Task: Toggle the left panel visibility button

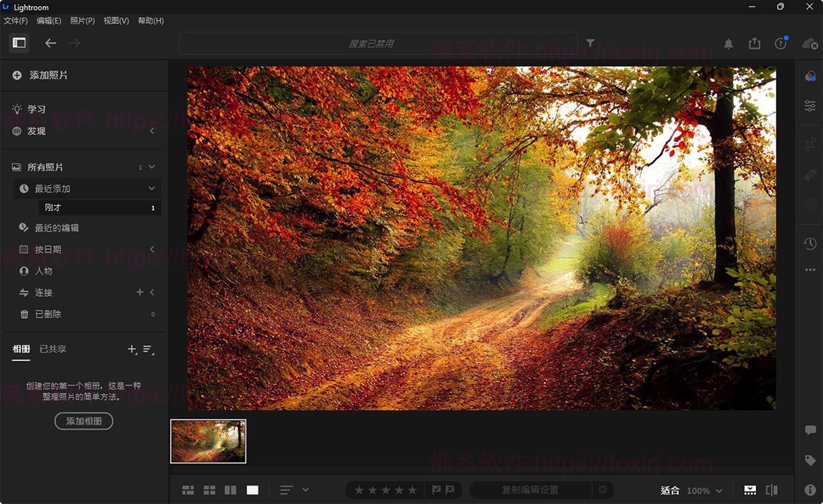Action: tap(19, 43)
